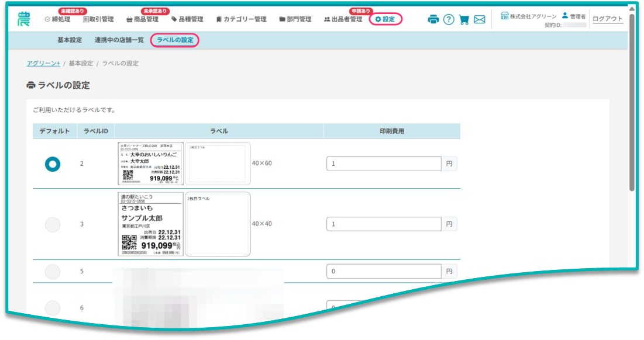Click the 40×40 label sample thumbnail

(151, 224)
